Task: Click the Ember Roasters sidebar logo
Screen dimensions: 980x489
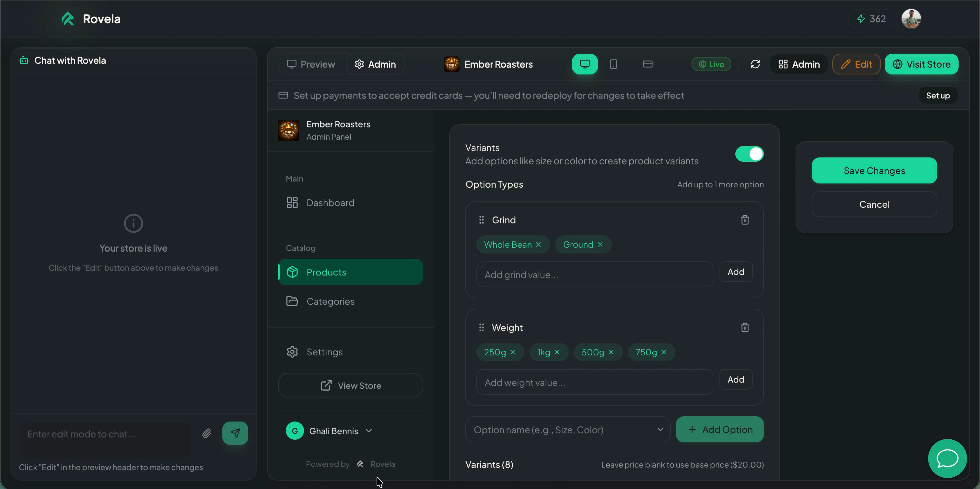Action: click(x=288, y=131)
